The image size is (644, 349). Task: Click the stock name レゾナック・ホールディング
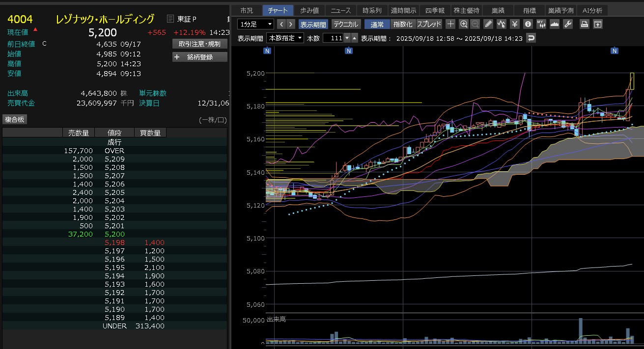pyautogui.click(x=105, y=20)
